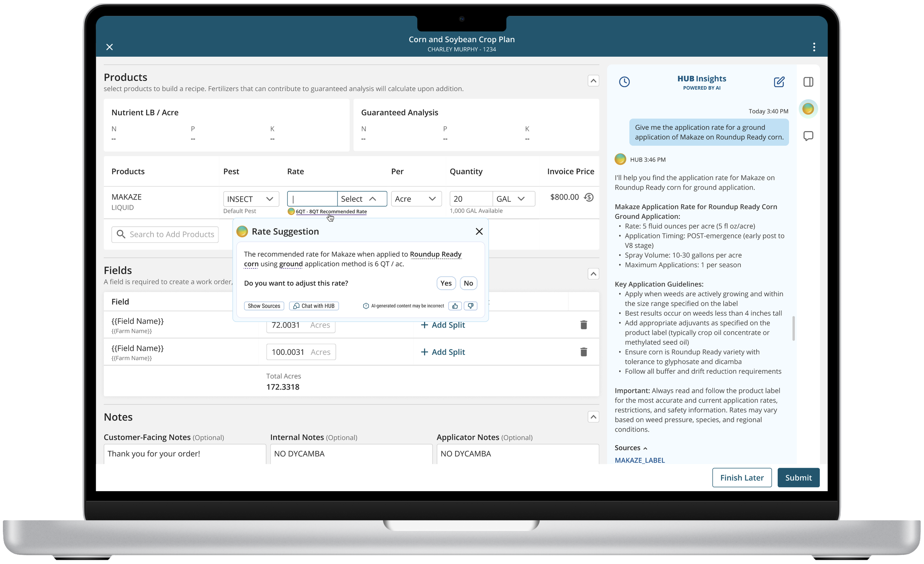
Task: Click the Applicator Notes text box
Action: point(517,454)
